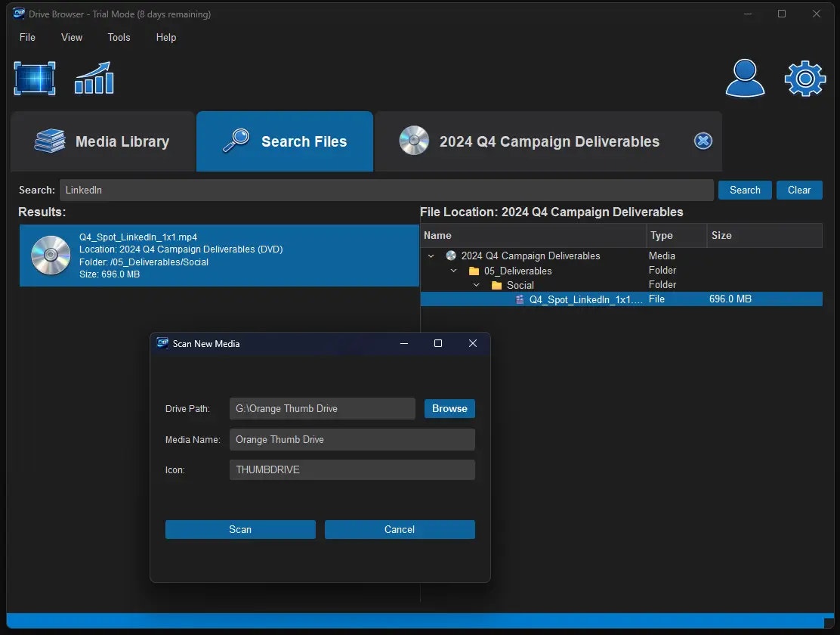Collapse the Social folder node
This screenshot has height=635, width=840.
[476, 285]
